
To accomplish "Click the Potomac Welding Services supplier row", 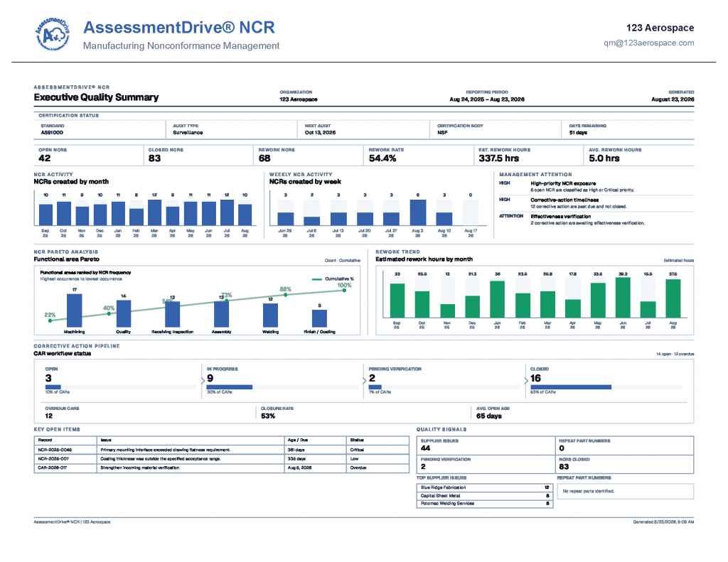I will click(485, 504).
